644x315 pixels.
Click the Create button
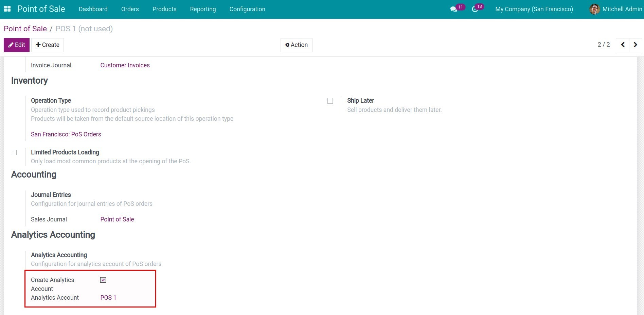pos(47,45)
